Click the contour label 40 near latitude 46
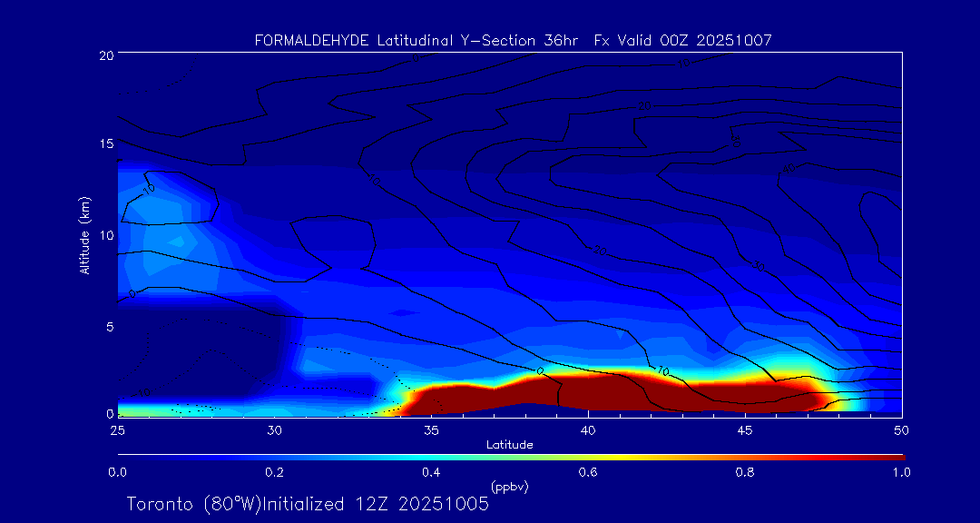Viewport: 980px width, 523px height. click(x=789, y=168)
